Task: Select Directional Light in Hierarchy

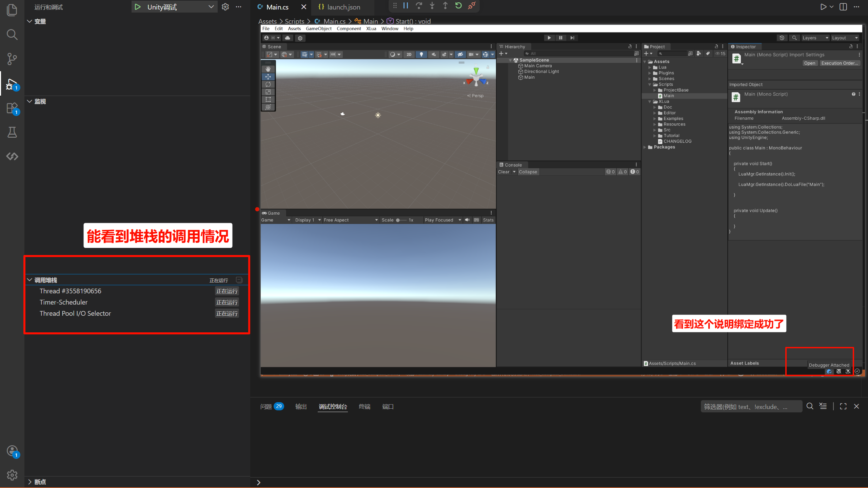Action: tap(541, 72)
